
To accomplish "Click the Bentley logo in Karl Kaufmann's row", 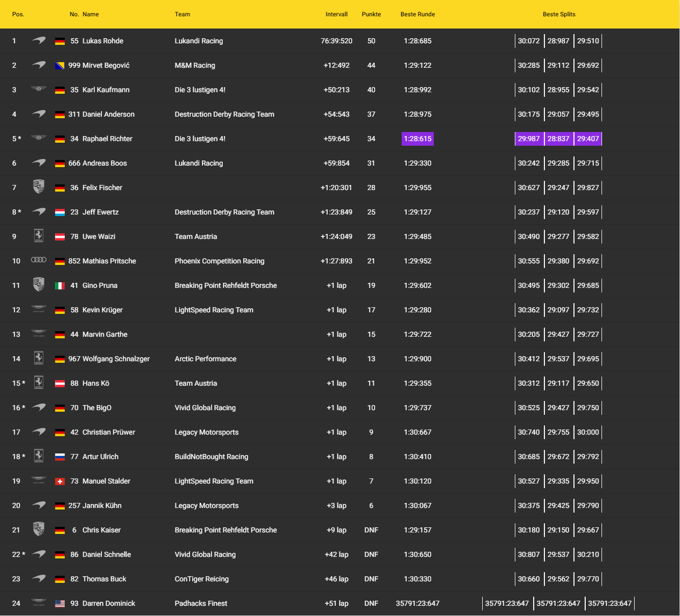I will 39,89.
